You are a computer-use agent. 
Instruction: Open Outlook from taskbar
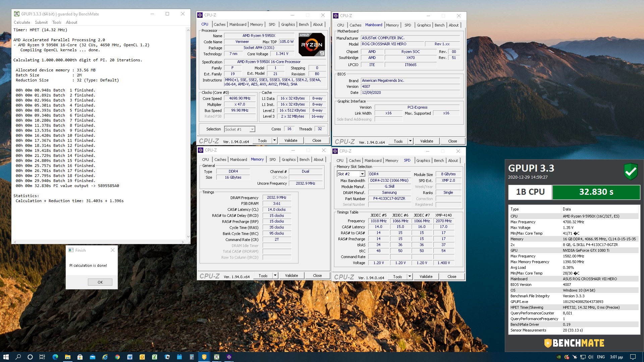[142, 357]
